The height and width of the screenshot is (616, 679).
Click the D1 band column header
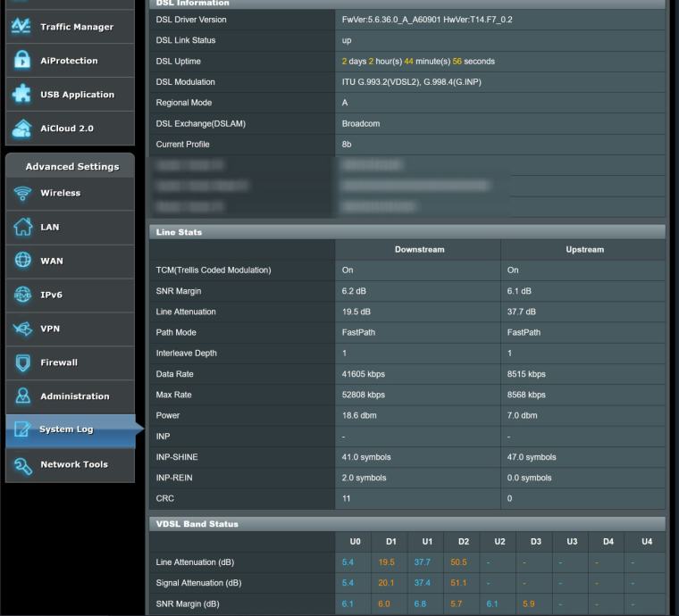(x=390, y=542)
